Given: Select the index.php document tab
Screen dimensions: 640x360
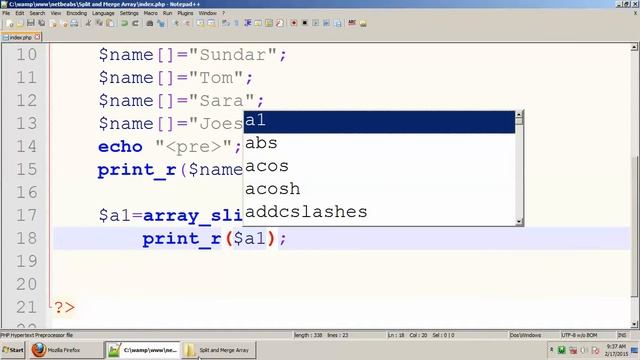Looking at the screenshot, I should 20,37.
